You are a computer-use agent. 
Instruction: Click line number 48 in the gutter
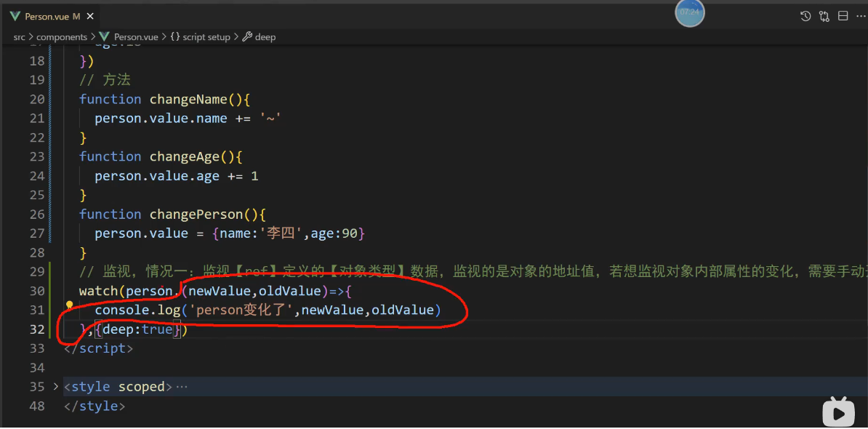(36, 406)
